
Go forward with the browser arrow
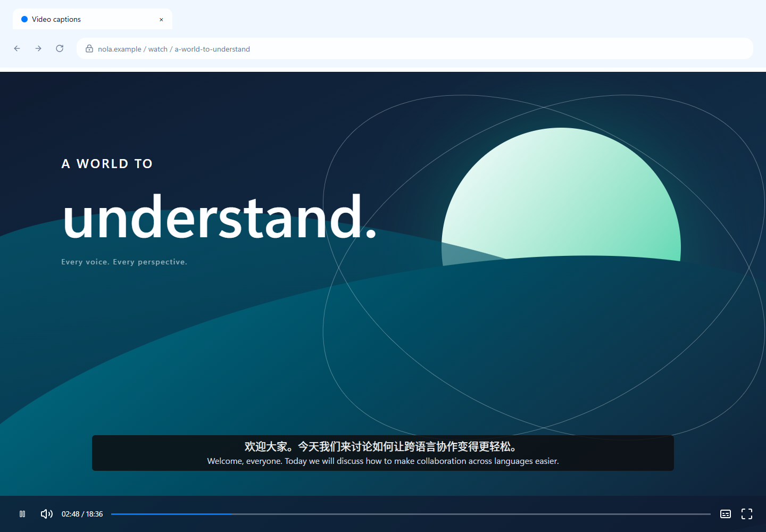(38, 48)
